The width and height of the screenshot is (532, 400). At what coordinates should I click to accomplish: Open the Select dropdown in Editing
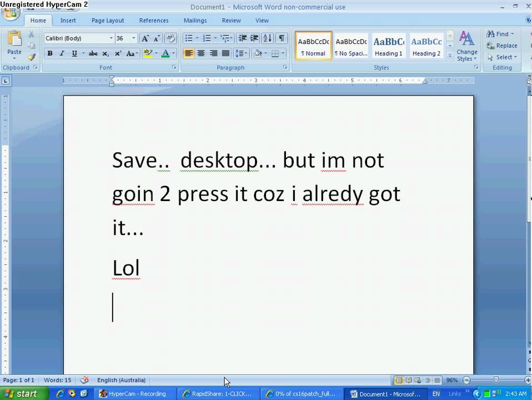coord(503,57)
